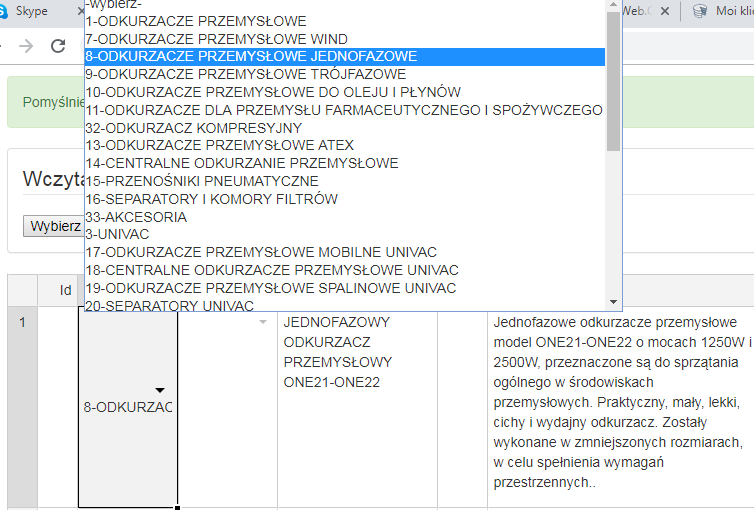
Task: Click dropdown list scroll-down arrow
Action: tap(613, 302)
